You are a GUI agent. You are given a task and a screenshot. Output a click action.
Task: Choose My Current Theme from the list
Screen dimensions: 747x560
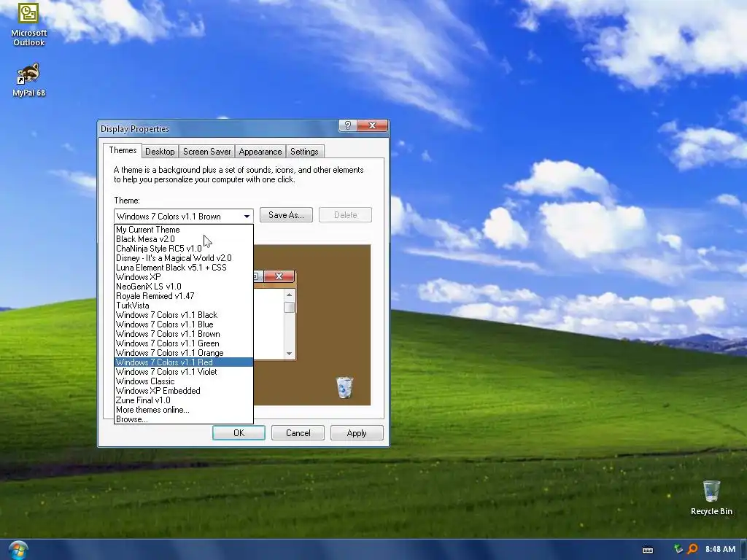[183, 230]
